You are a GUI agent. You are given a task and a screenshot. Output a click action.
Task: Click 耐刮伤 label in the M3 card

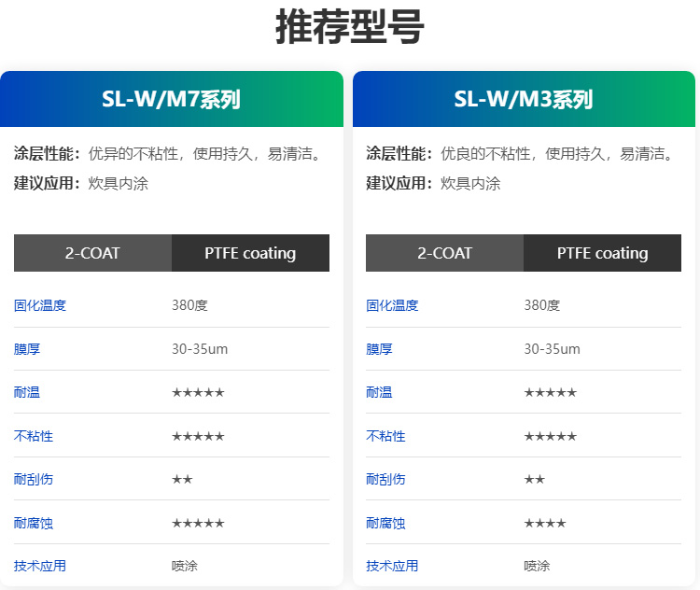385,479
